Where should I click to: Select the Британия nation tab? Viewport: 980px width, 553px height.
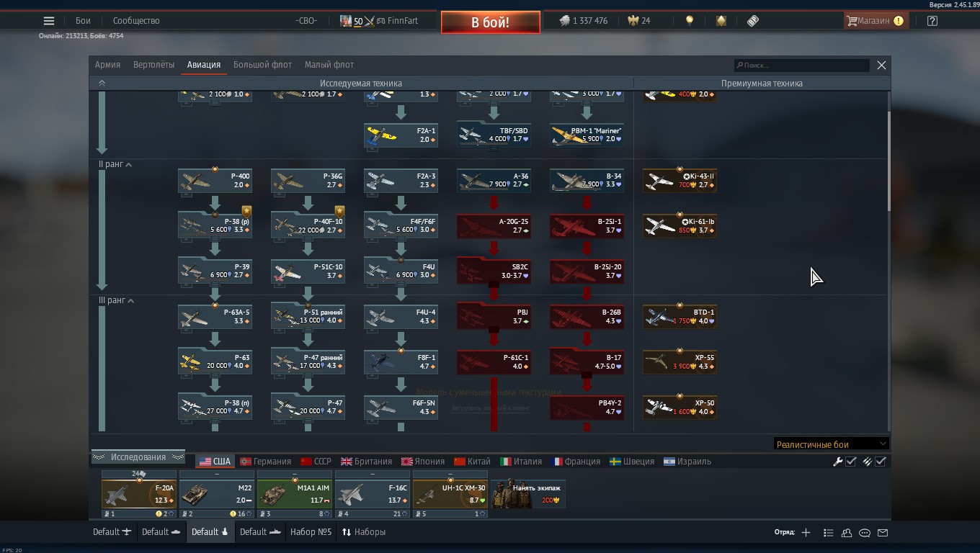(x=367, y=462)
